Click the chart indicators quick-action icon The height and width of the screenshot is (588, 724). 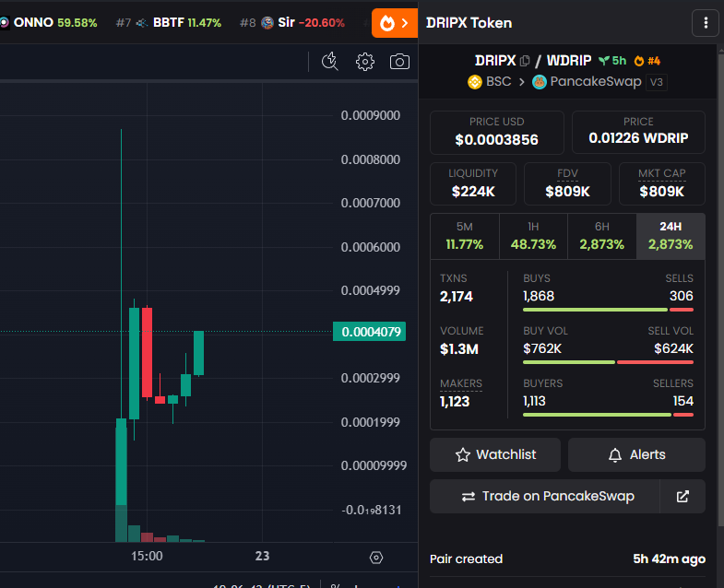(x=329, y=62)
